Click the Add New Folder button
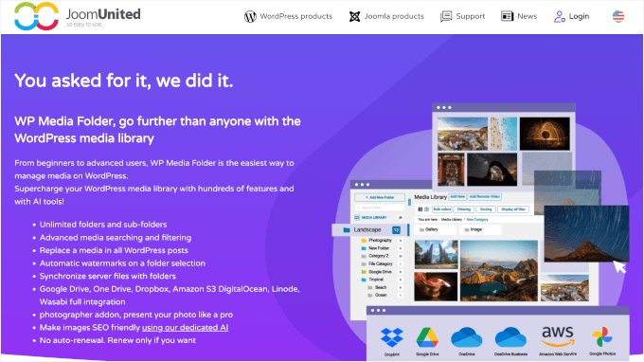 coord(380,197)
